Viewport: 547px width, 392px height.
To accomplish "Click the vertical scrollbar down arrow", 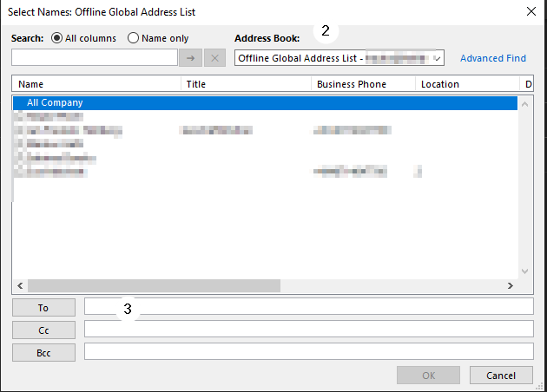I will coord(524,271).
